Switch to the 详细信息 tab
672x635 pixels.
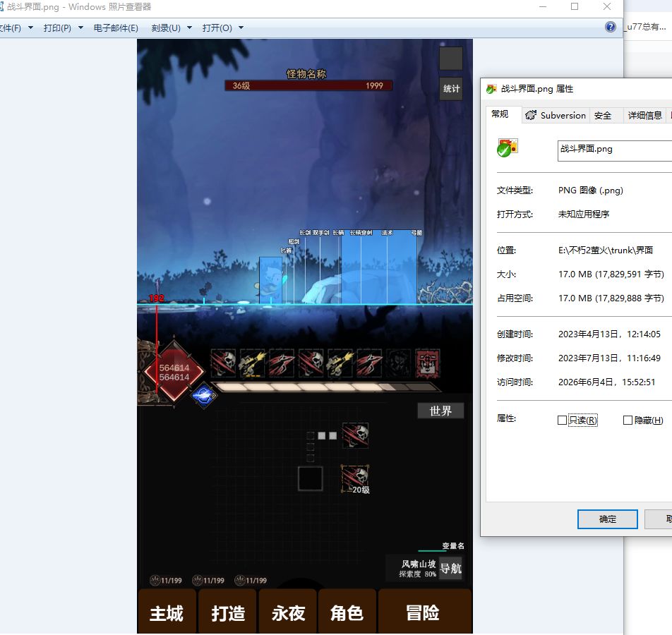(x=644, y=115)
